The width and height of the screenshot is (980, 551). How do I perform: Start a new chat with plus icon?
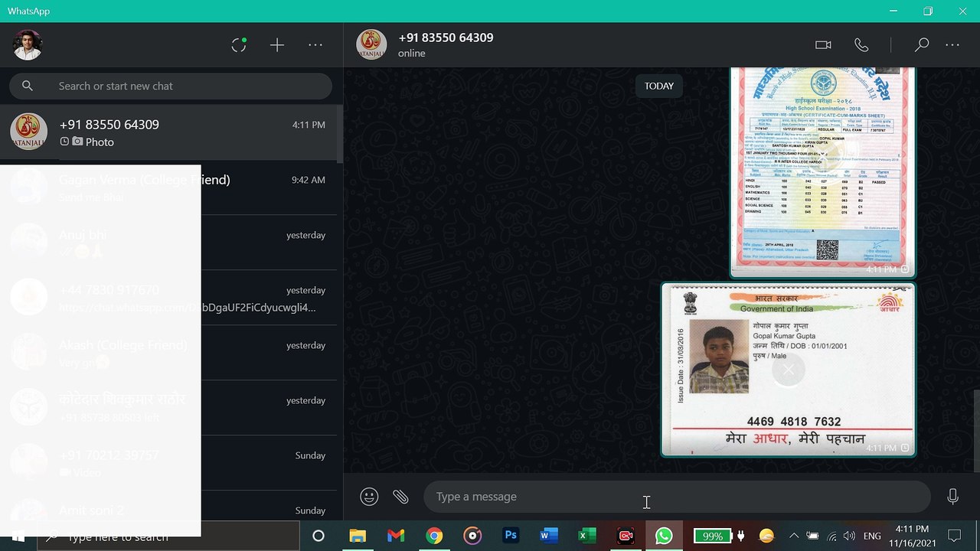(277, 45)
